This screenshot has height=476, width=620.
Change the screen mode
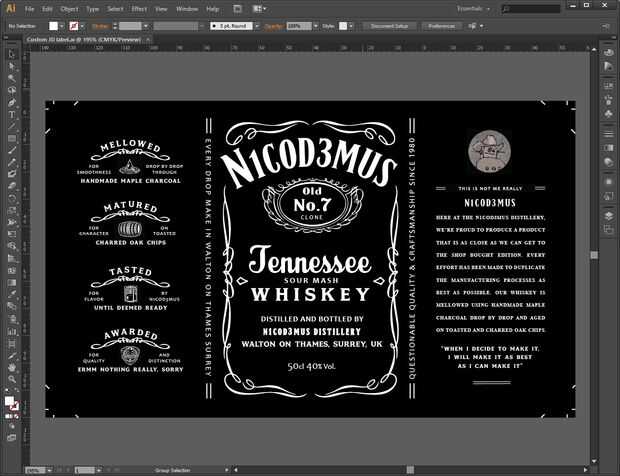11,438
